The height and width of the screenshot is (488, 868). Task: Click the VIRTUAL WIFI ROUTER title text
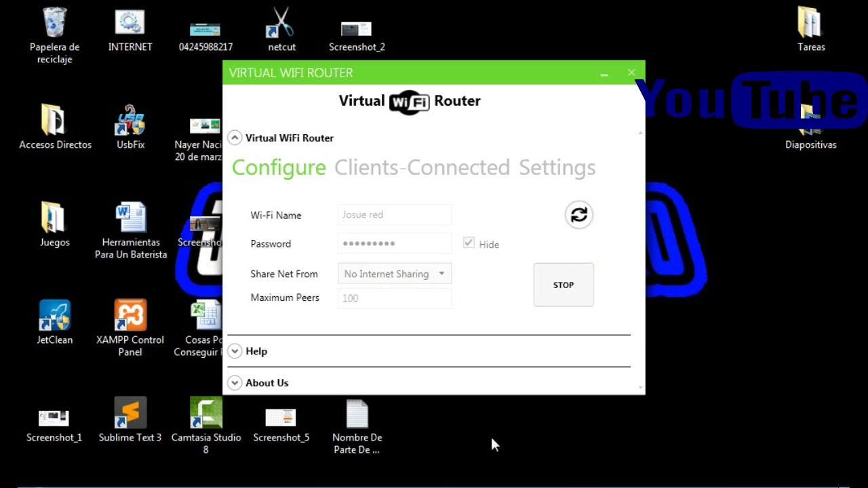pyautogui.click(x=291, y=73)
